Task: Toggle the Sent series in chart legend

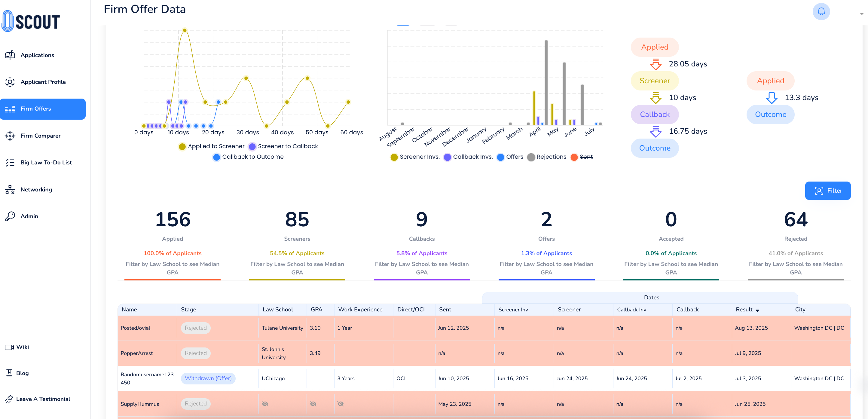Action: click(581, 157)
